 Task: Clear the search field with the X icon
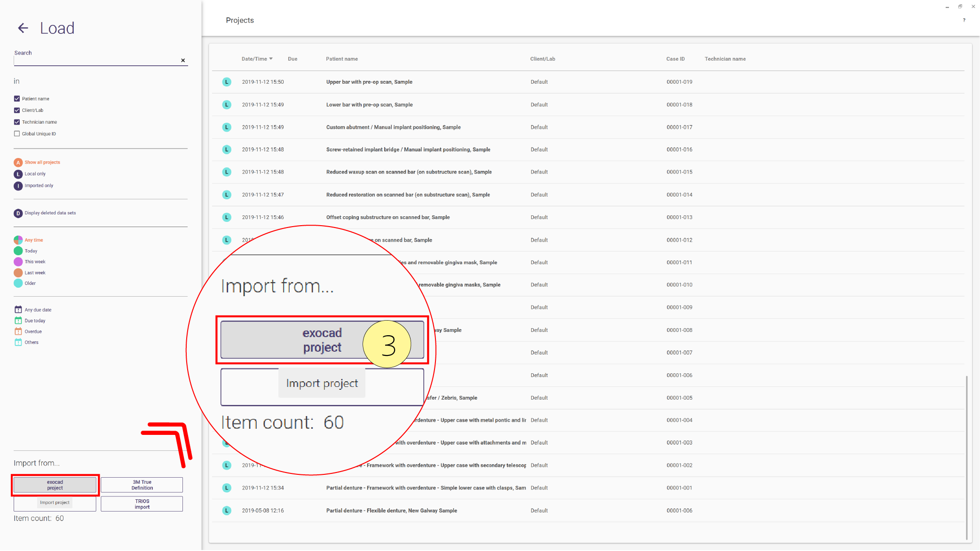[183, 60]
